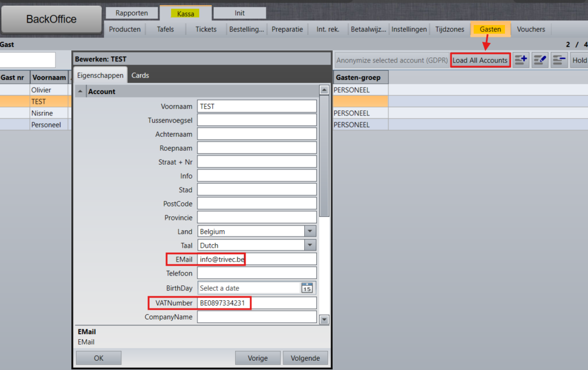Click the edit guest account icon
588x370 pixels.
[540, 60]
